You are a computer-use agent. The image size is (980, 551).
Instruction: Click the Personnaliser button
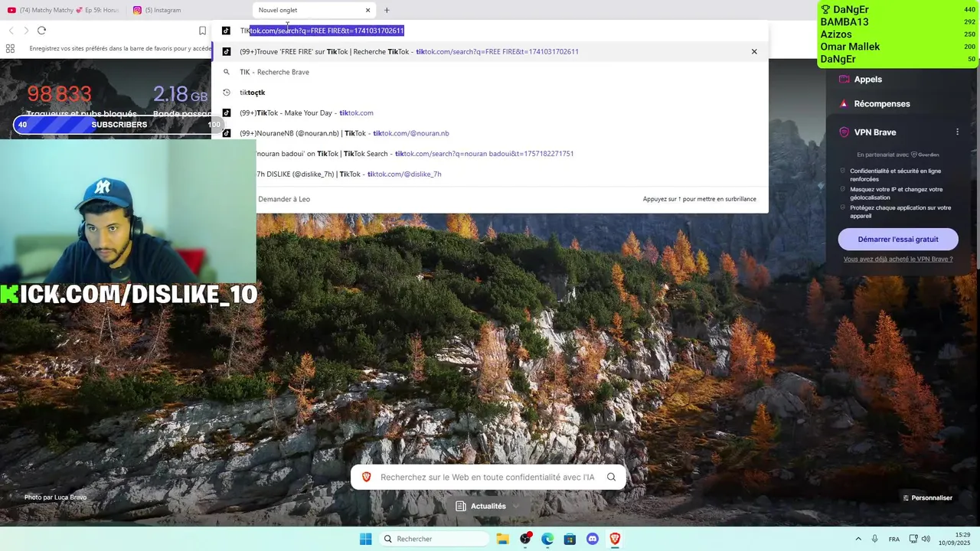[x=927, y=497]
